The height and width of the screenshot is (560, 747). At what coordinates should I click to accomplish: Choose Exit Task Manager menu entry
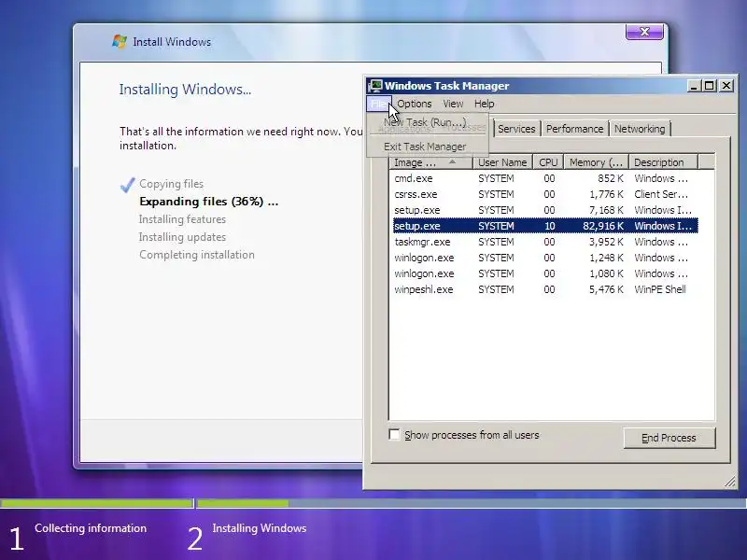pos(425,147)
